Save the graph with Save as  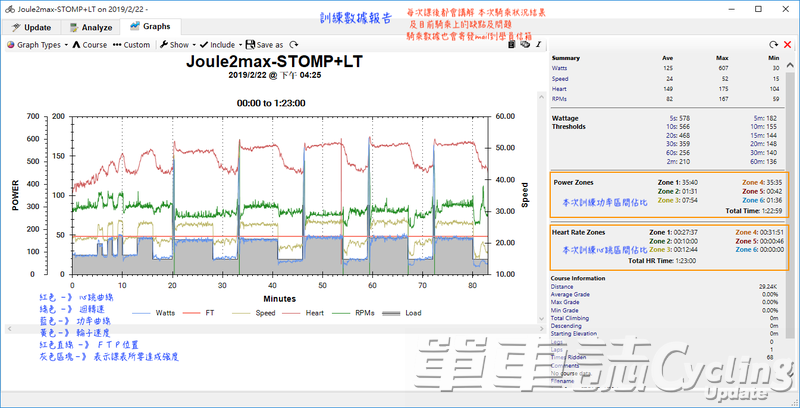[x=264, y=45]
